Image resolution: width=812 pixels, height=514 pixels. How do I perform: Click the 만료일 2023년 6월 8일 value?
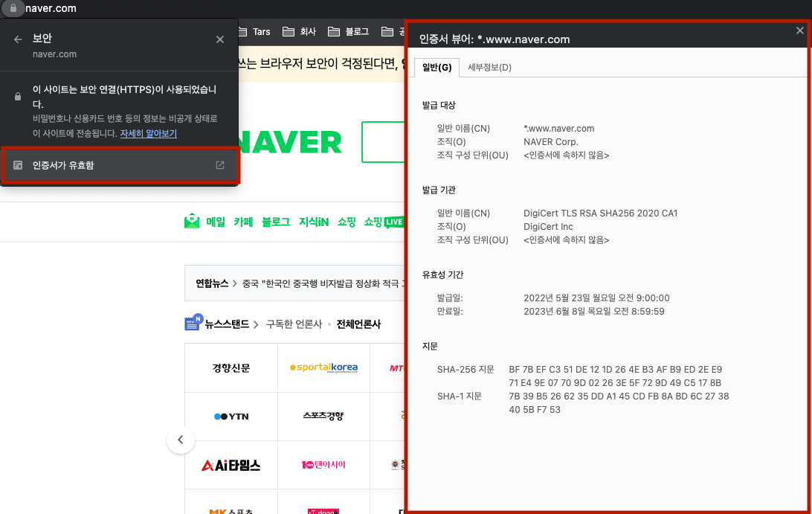tap(593, 312)
